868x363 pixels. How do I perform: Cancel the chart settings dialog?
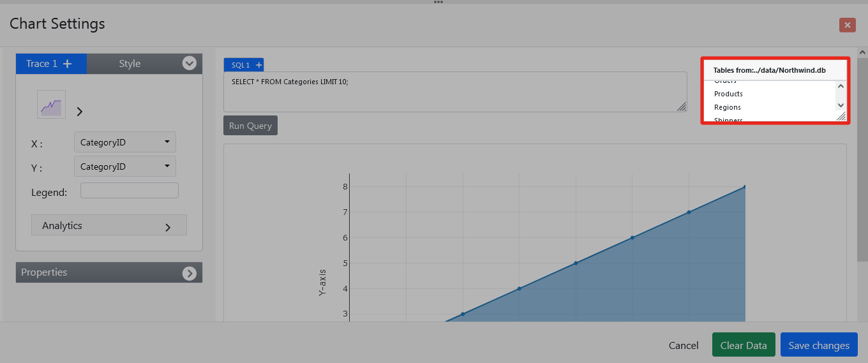(684, 345)
